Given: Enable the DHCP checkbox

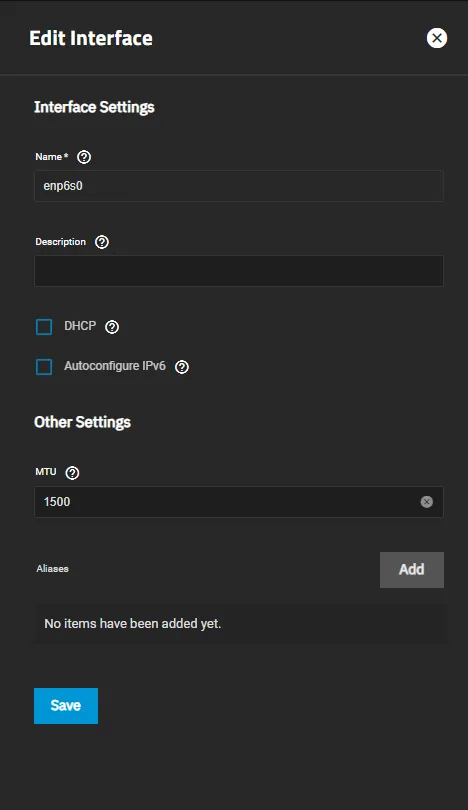Looking at the screenshot, I should coord(44,327).
